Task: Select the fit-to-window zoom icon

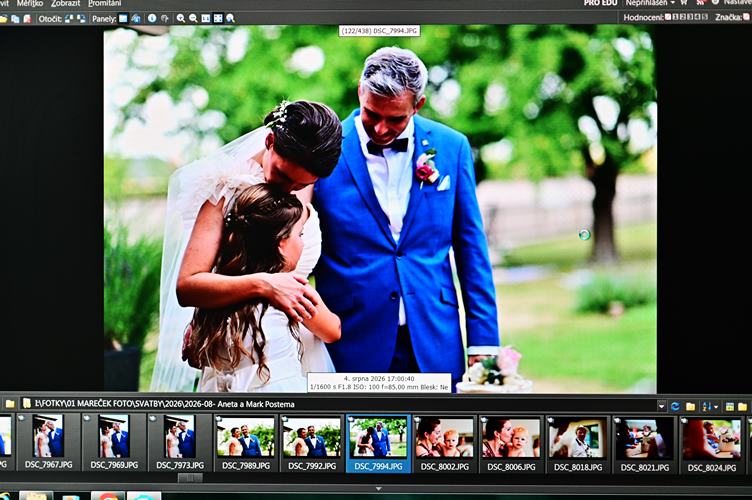Action: pyautogui.click(x=218, y=18)
